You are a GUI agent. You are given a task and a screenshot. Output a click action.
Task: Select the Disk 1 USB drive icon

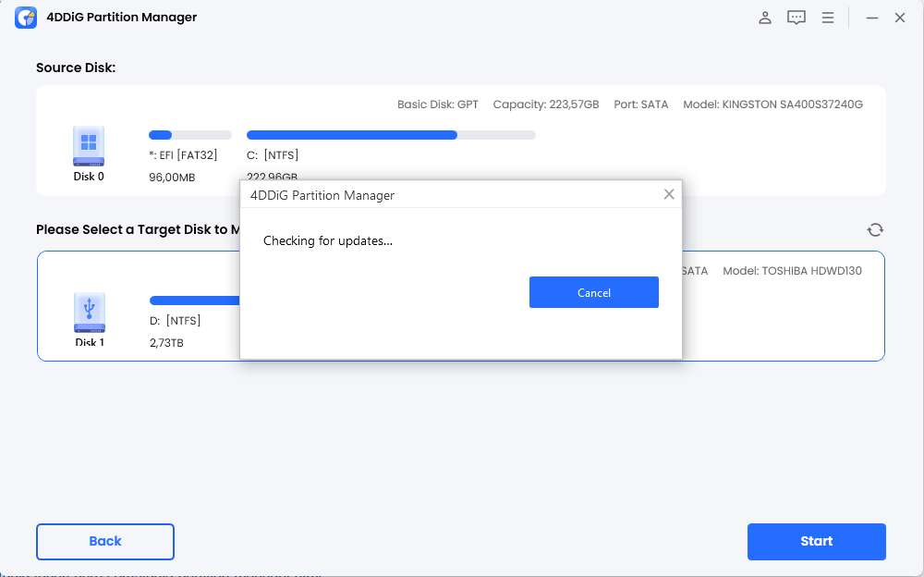(x=90, y=313)
